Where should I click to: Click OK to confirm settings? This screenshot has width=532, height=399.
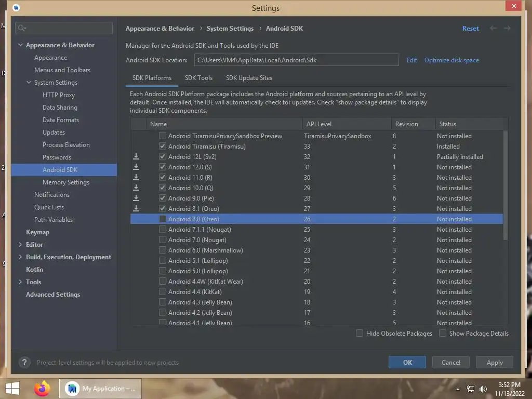[407, 362]
